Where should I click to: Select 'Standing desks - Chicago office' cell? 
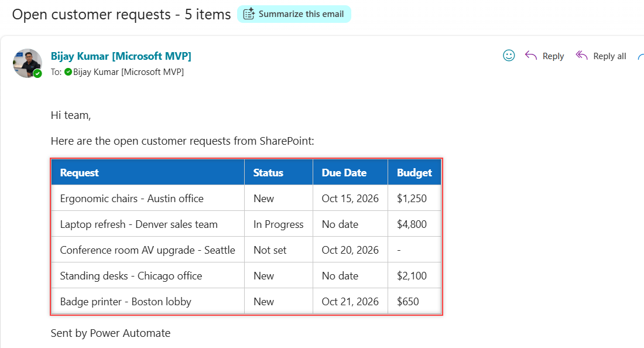[x=148, y=276]
